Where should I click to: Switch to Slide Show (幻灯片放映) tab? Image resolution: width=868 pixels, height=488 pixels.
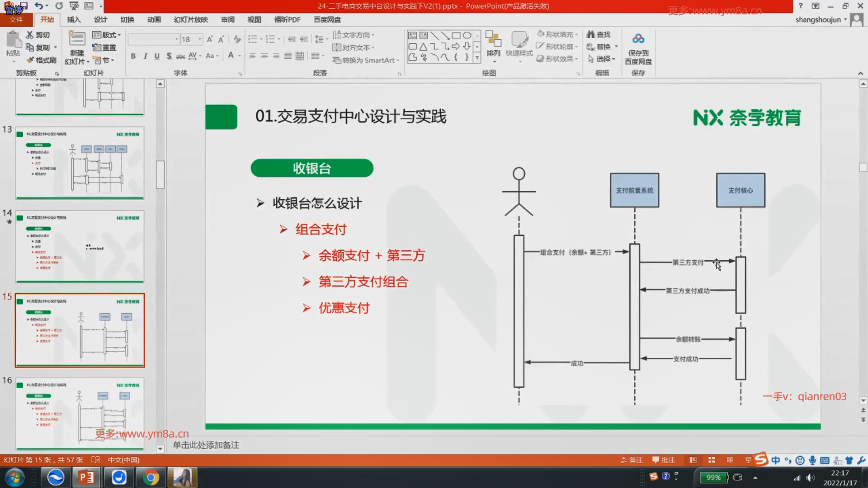[x=191, y=19]
